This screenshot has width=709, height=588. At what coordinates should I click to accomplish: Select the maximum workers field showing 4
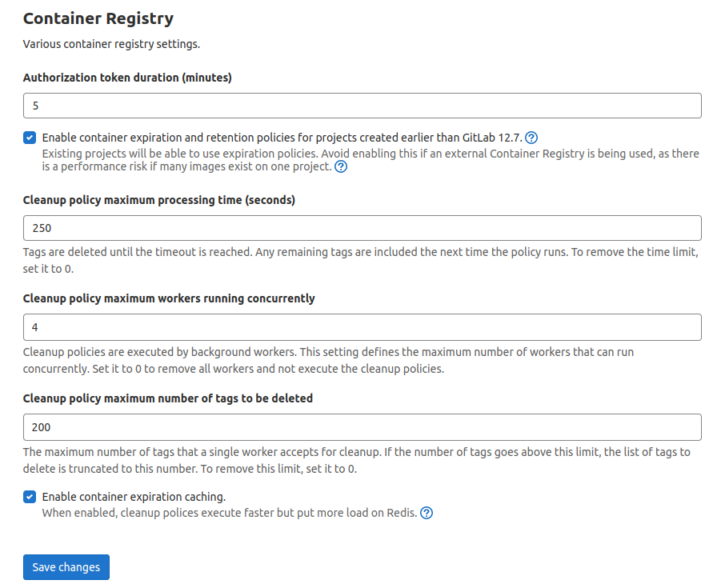coord(362,326)
